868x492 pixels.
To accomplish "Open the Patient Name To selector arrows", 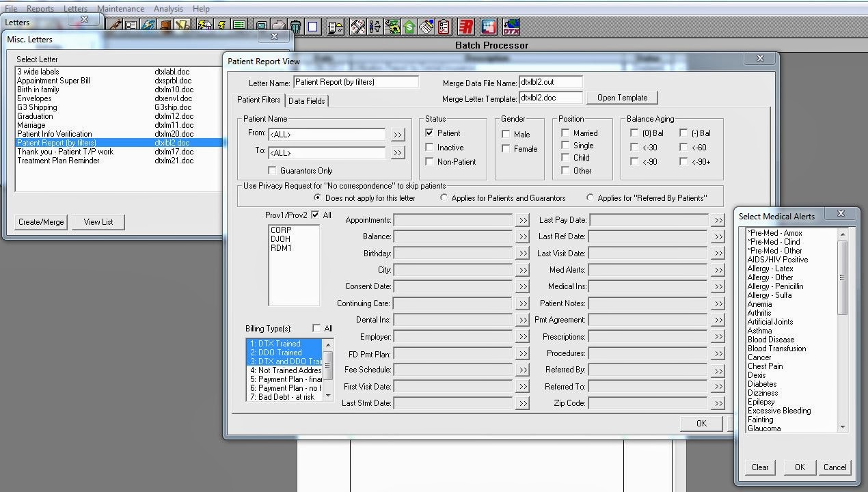I will (x=398, y=153).
